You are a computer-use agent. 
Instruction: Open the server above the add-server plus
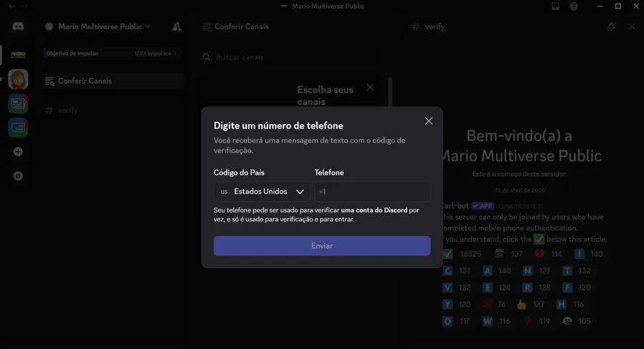coord(18,128)
